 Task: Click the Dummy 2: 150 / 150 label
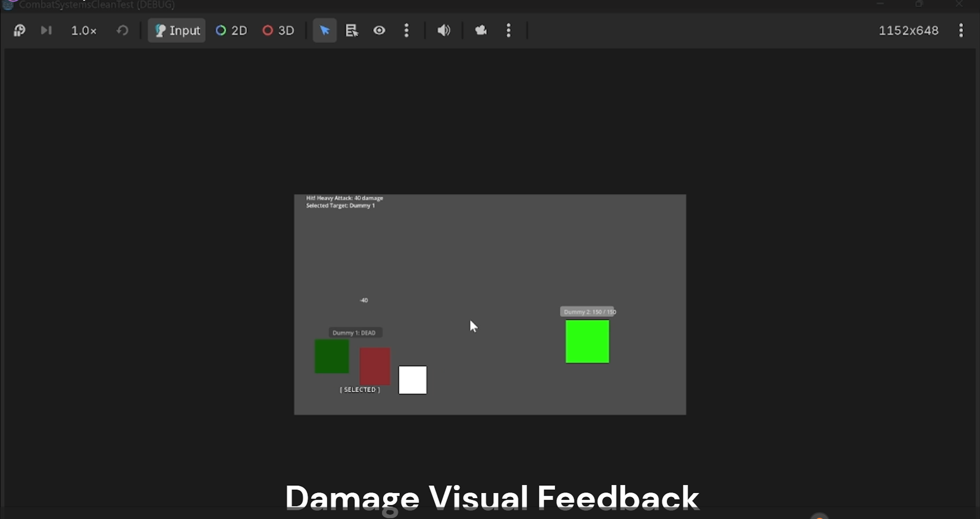click(x=588, y=312)
